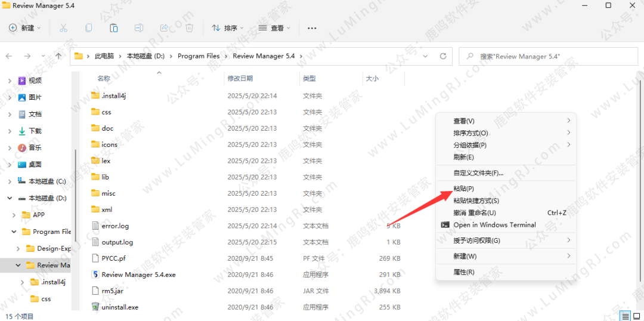
Task: Click the Cut scissors icon in toolbar
Action: point(63,28)
